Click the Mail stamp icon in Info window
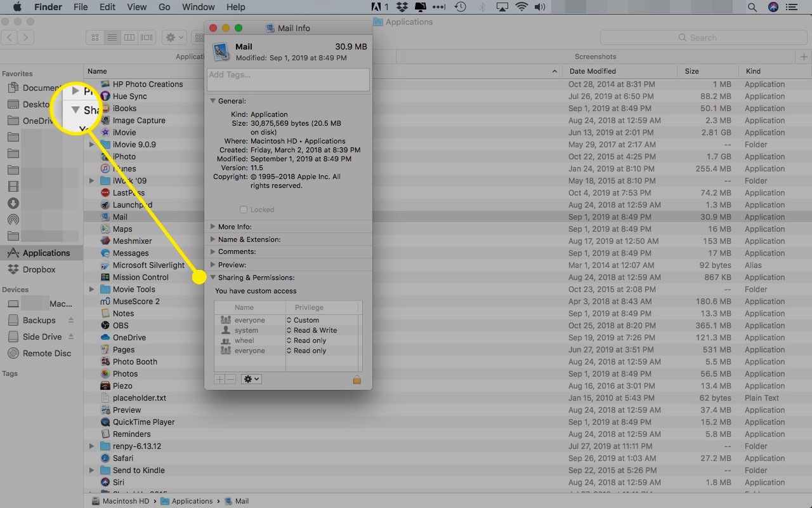 (221, 51)
